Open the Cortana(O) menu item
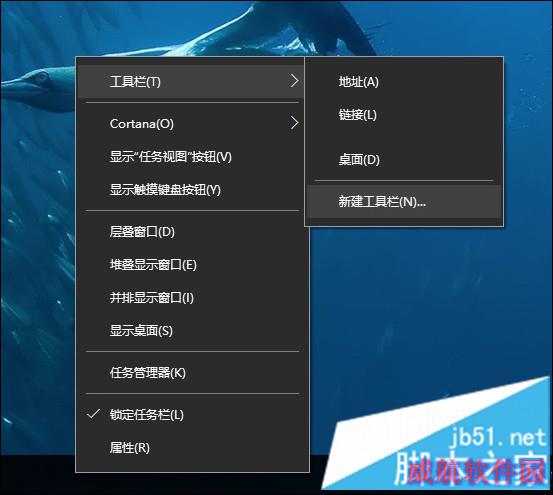Screen dimensions: 553x495 tap(191, 123)
